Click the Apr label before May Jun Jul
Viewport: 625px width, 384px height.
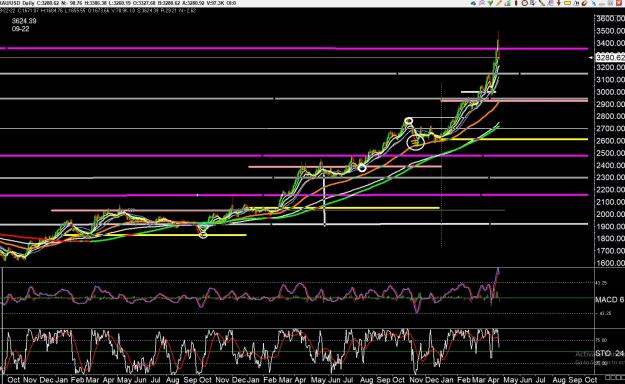point(493,380)
